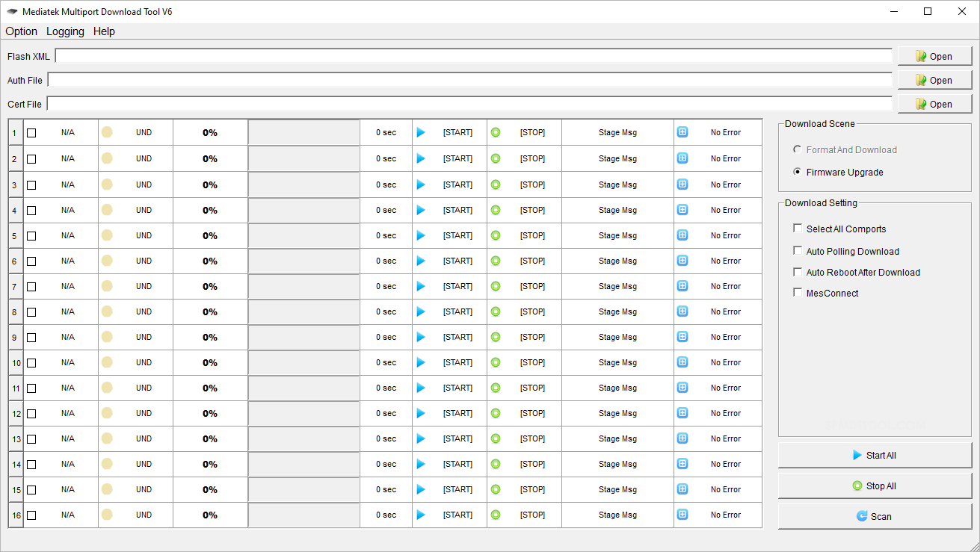Click the blue play icon in row 5
980x552 pixels.
tap(421, 235)
